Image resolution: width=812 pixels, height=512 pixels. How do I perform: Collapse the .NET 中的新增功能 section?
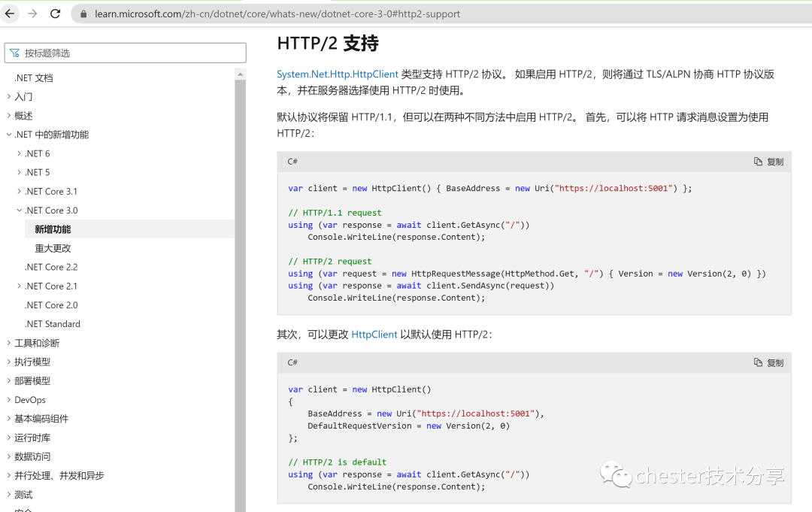(x=9, y=135)
